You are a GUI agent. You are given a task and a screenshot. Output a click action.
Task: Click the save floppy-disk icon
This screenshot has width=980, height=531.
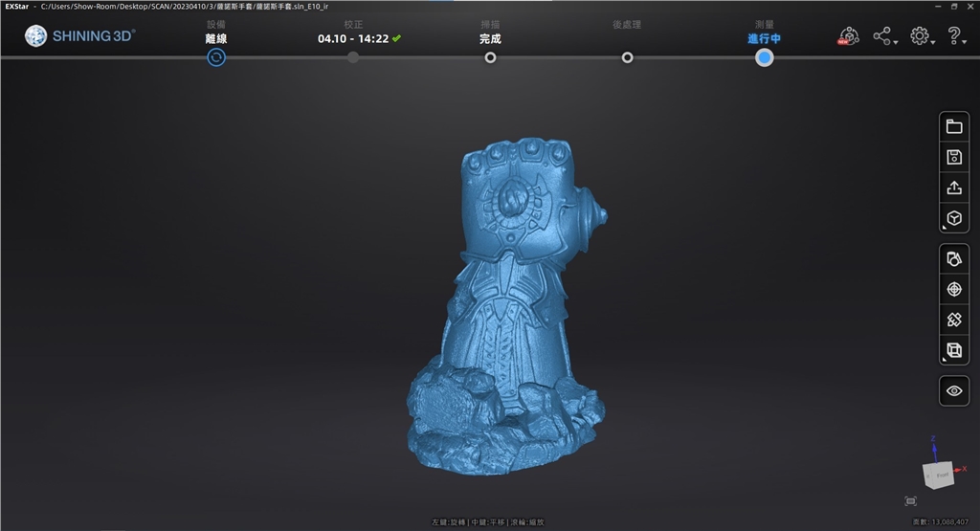coord(953,158)
